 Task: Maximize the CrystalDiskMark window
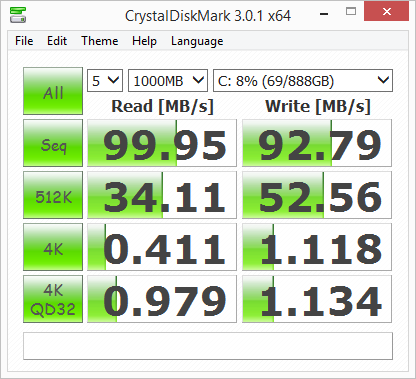point(351,12)
